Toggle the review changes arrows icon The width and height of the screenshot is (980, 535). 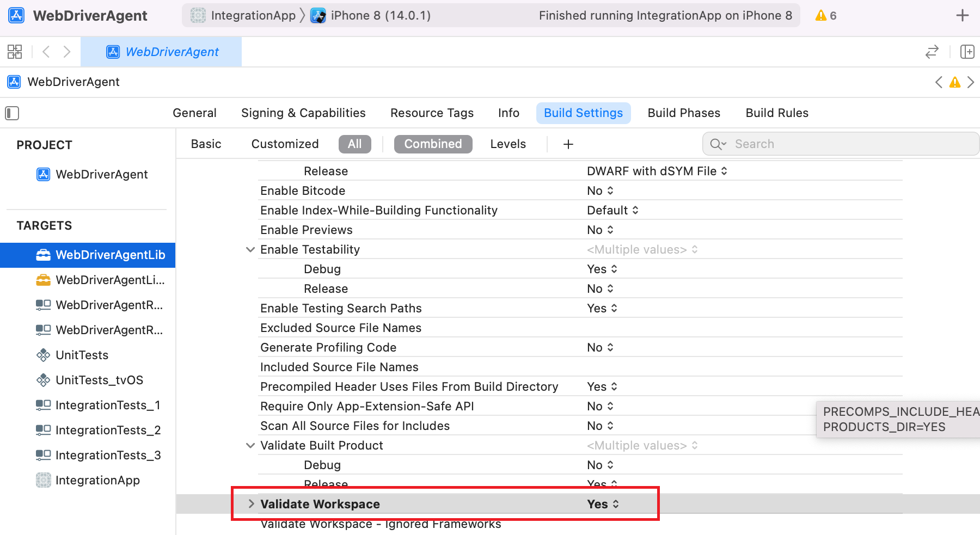932,52
